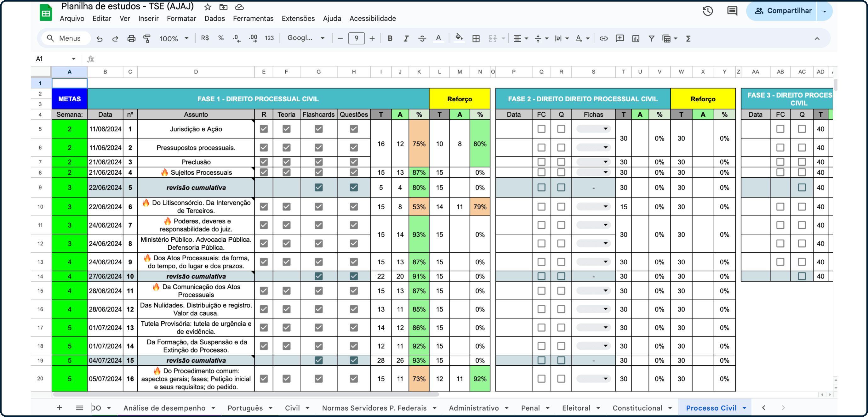This screenshot has height=417, width=868.
Task: Click the paint format roller icon
Action: pos(147,38)
